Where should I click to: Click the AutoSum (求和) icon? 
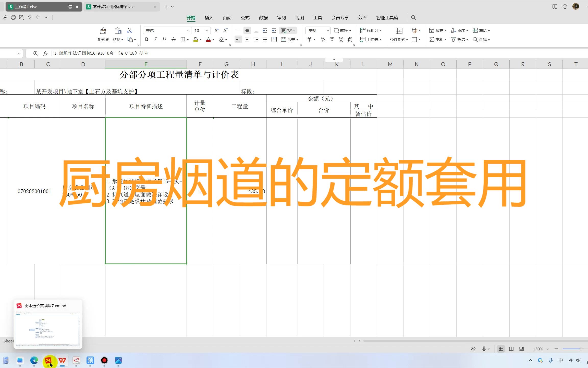tap(432, 39)
